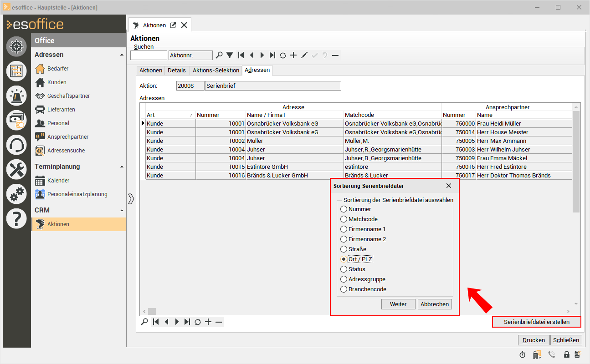Select the Straße sorting option
590x364 pixels.
[354, 249]
